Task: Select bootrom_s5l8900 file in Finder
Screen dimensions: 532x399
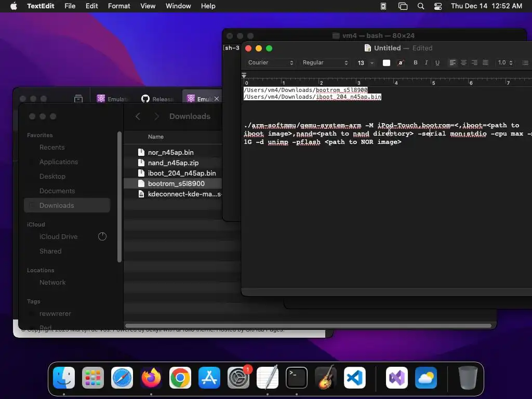Action: [172, 183]
